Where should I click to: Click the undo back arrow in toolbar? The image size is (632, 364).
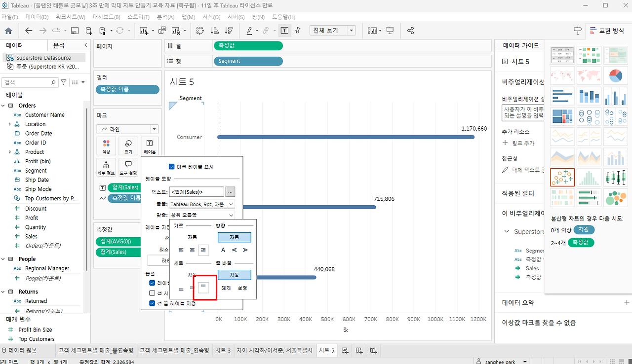click(x=29, y=31)
